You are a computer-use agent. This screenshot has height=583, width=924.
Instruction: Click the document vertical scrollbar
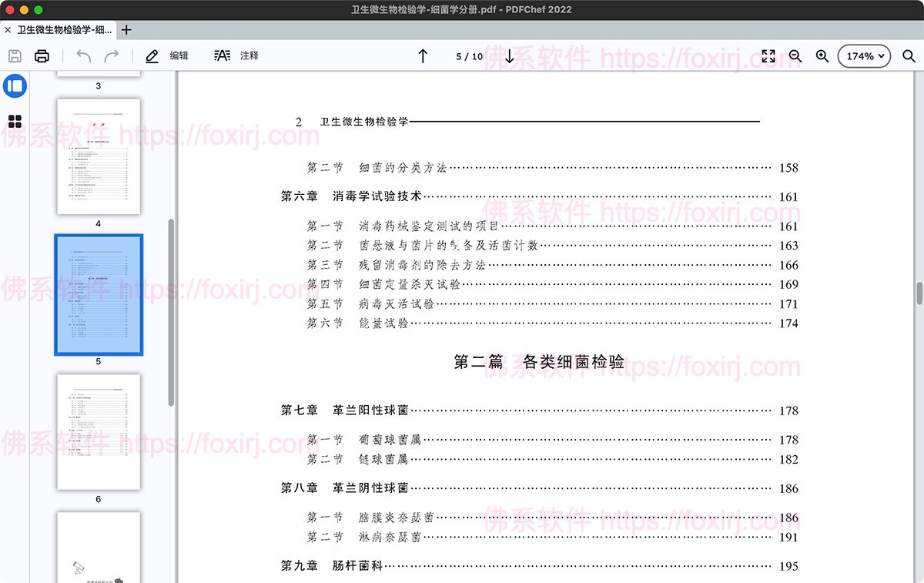pyautogui.click(x=918, y=293)
